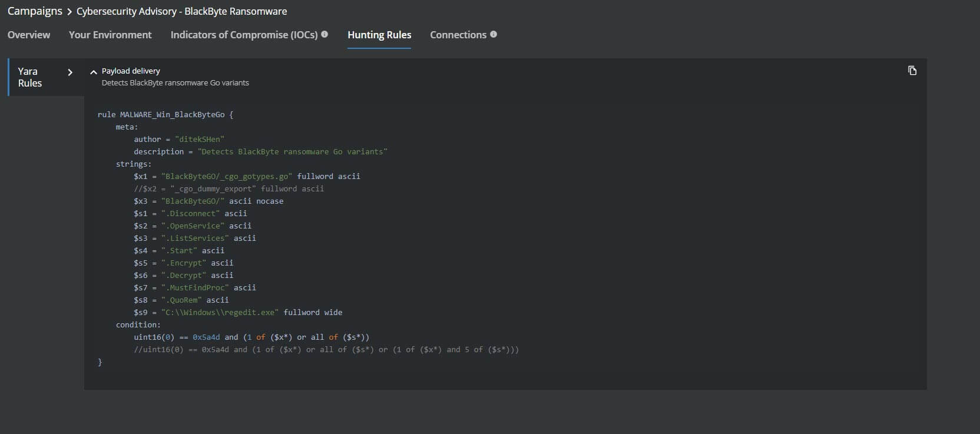Select the Hunting Rules tab
The height and width of the screenshot is (434, 980).
(379, 35)
